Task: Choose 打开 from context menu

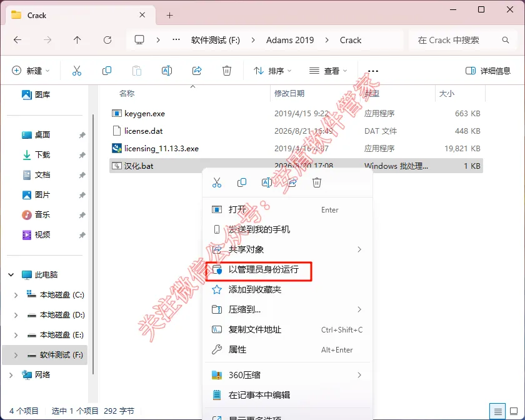Action: point(287,209)
